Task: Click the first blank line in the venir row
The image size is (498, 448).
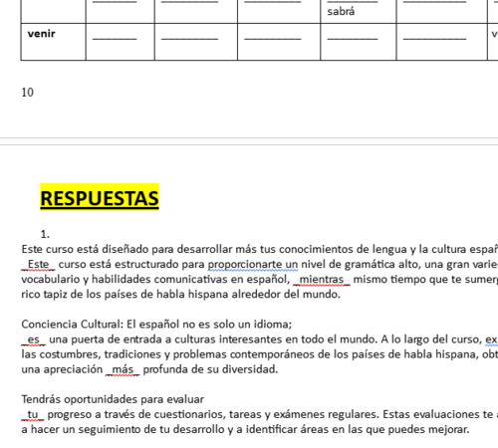Action: tap(115, 39)
